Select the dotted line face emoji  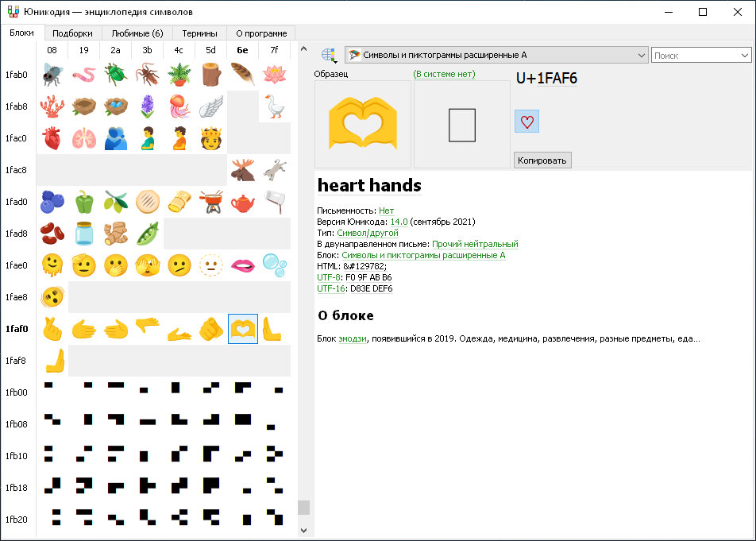click(x=211, y=265)
